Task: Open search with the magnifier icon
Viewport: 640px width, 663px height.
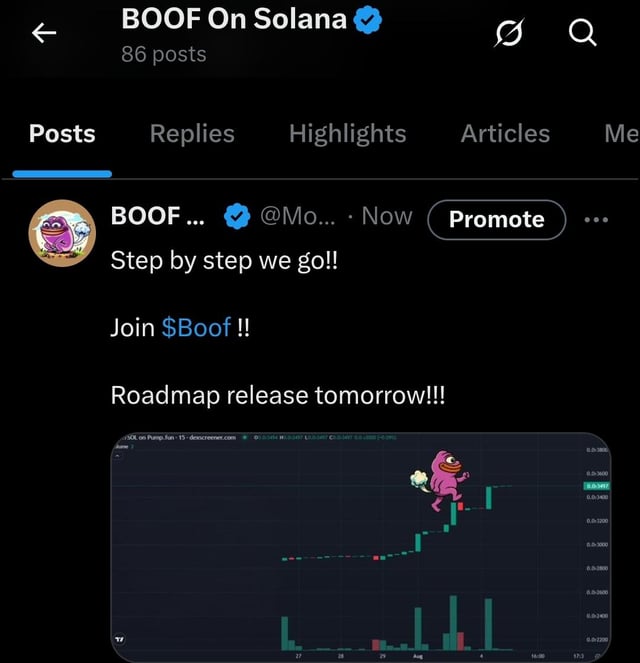Action: coord(582,34)
